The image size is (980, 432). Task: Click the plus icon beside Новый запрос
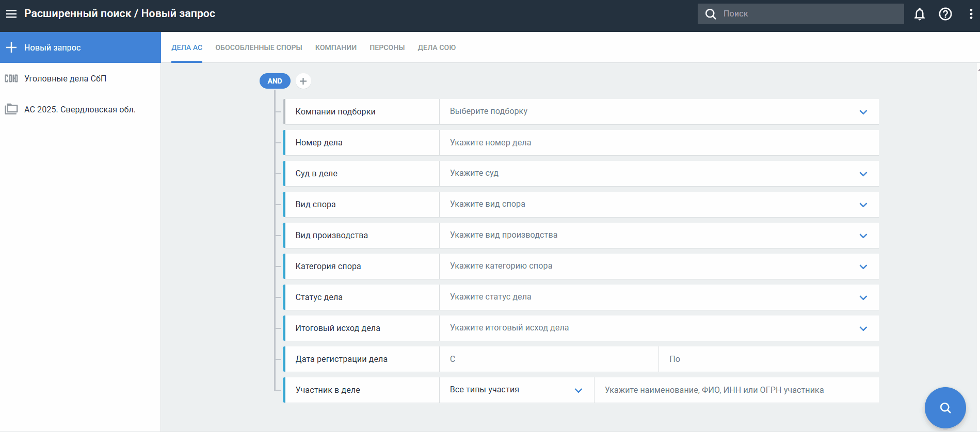[x=11, y=47]
